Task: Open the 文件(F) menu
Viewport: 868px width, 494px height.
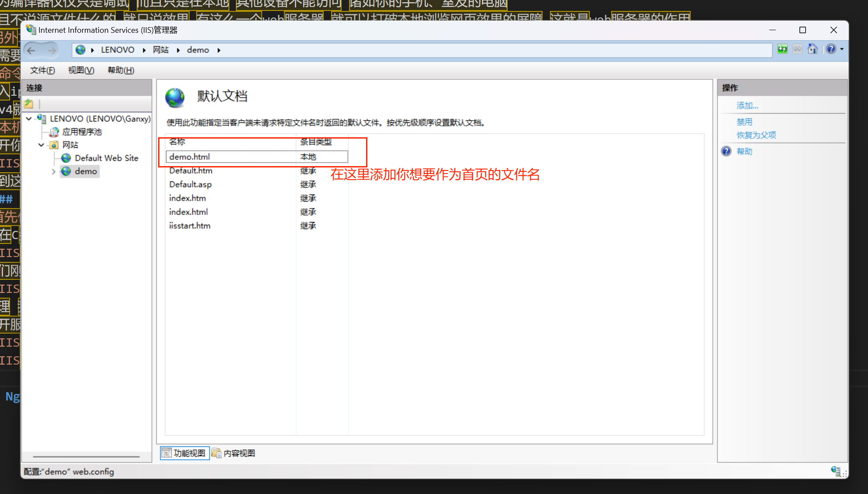Action: [x=42, y=70]
